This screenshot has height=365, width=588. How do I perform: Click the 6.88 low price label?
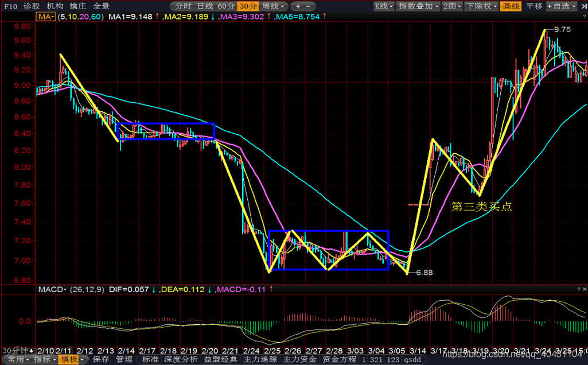425,273
